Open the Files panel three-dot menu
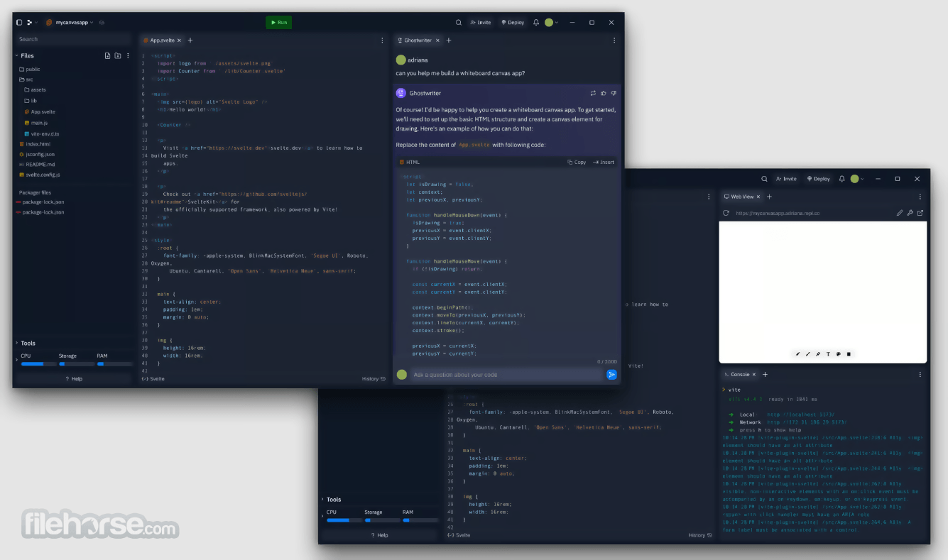Image resolution: width=948 pixels, height=560 pixels. 128,55
